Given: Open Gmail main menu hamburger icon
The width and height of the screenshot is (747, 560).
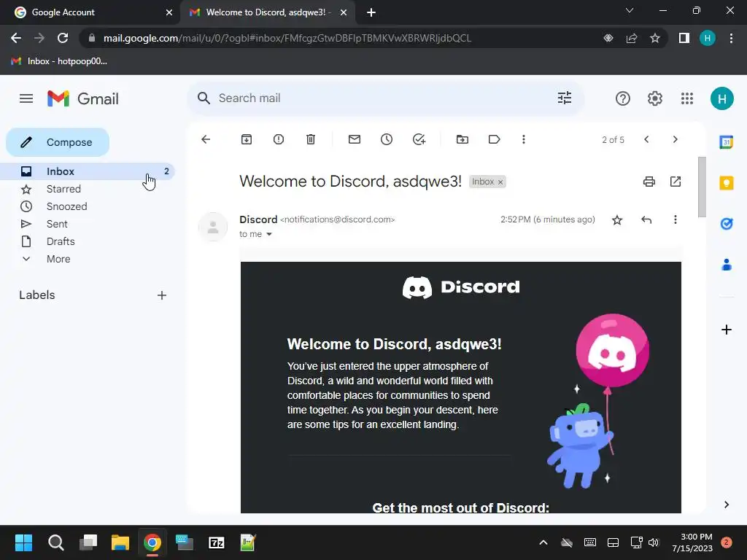Looking at the screenshot, I should [26, 98].
